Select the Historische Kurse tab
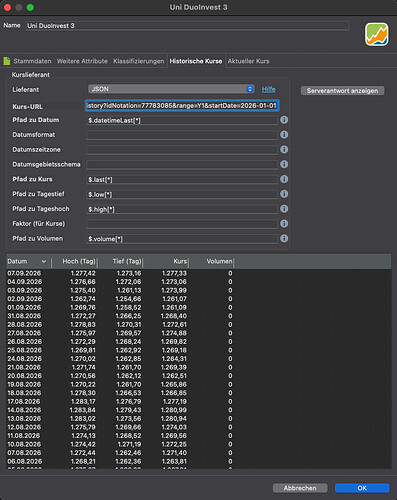The width and height of the screenshot is (397, 500). coord(196,61)
